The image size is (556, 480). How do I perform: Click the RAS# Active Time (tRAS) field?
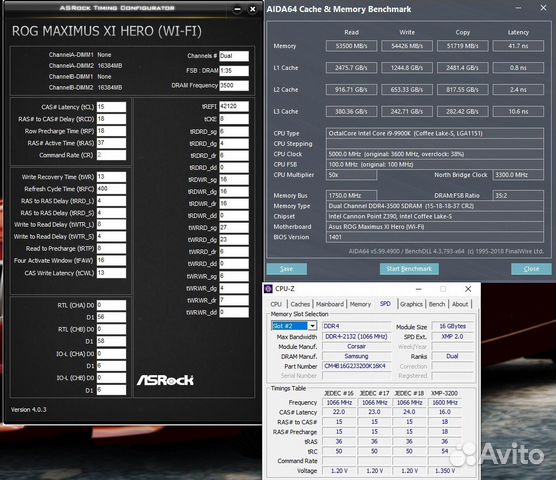(111, 143)
